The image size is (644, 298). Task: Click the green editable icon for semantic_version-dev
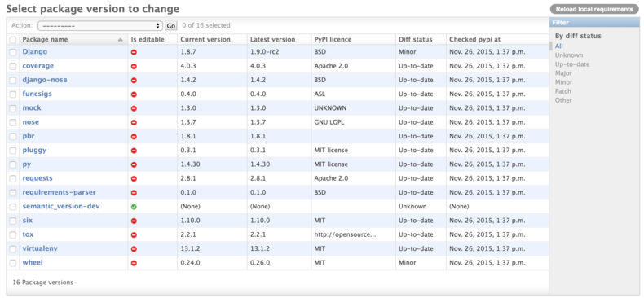[134, 207]
